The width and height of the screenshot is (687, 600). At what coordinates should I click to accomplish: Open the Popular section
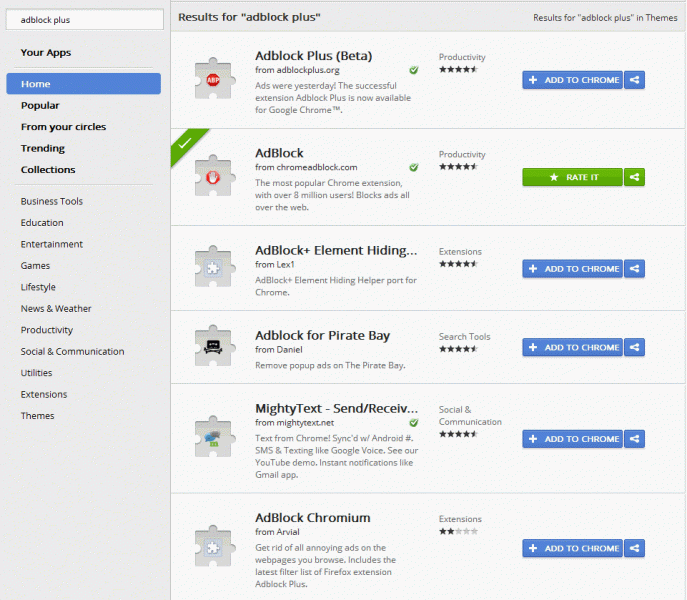(x=40, y=106)
